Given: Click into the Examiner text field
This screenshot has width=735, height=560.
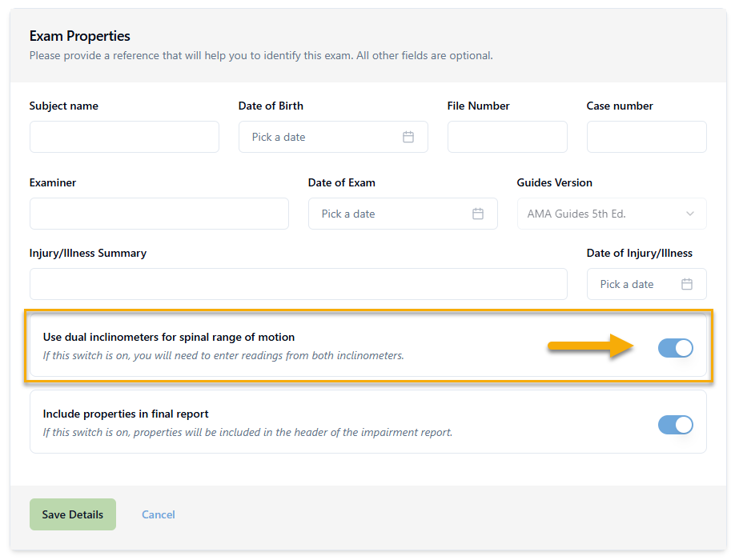Looking at the screenshot, I should tap(159, 214).
